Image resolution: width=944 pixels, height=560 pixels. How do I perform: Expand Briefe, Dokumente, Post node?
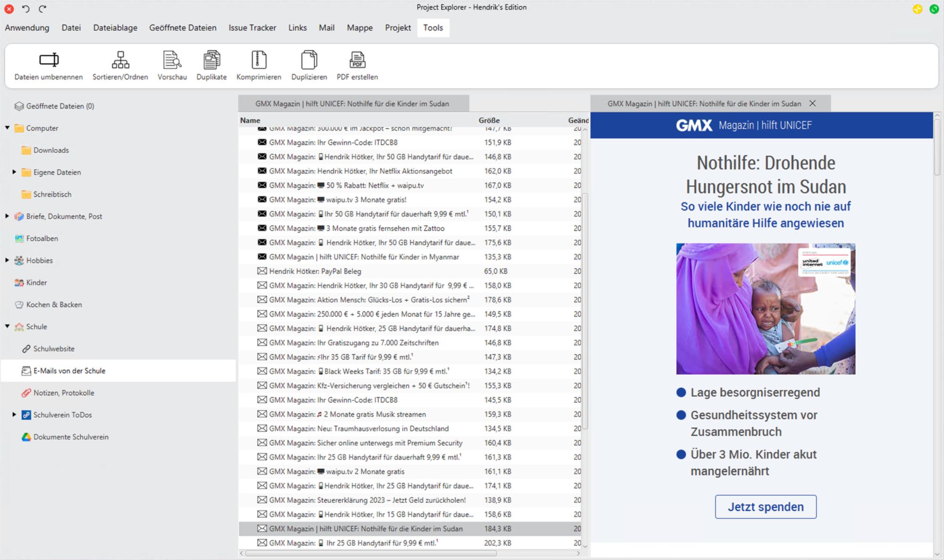(x=8, y=216)
